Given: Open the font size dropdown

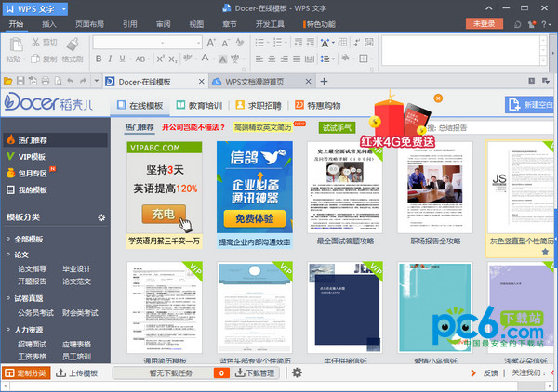Looking at the screenshot, I should coord(199,43).
